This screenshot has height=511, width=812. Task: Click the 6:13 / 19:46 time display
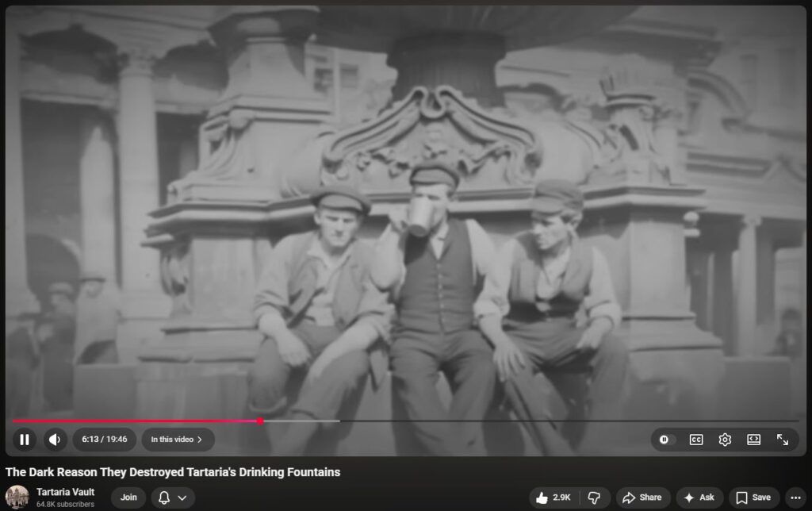point(104,440)
